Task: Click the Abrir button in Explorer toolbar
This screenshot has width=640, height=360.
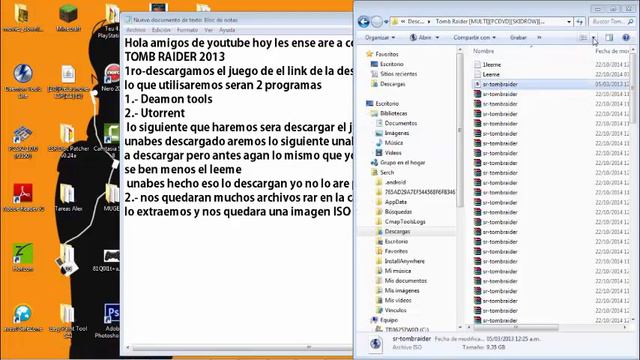Action: pyautogui.click(x=420, y=38)
